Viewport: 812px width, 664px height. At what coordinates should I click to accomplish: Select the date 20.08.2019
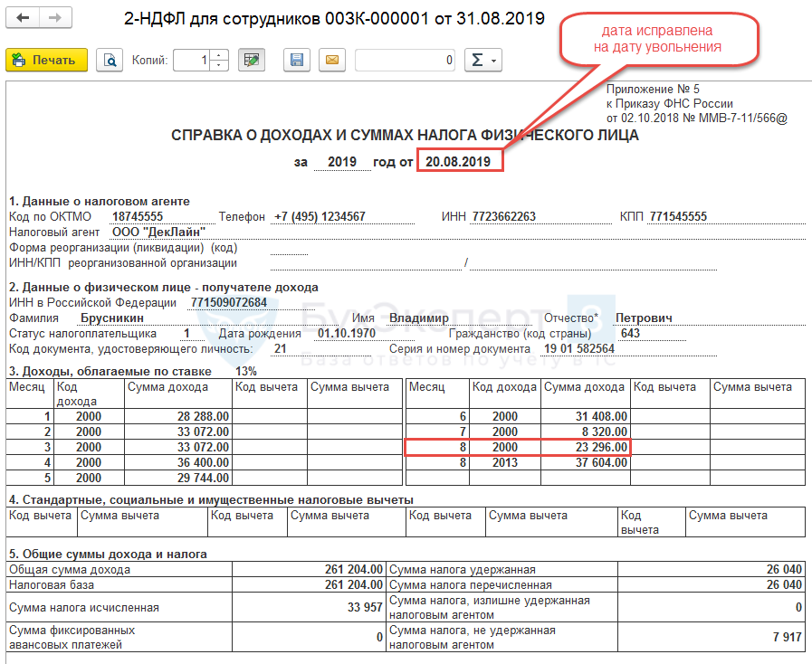pyautogui.click(x=458, y=162)
